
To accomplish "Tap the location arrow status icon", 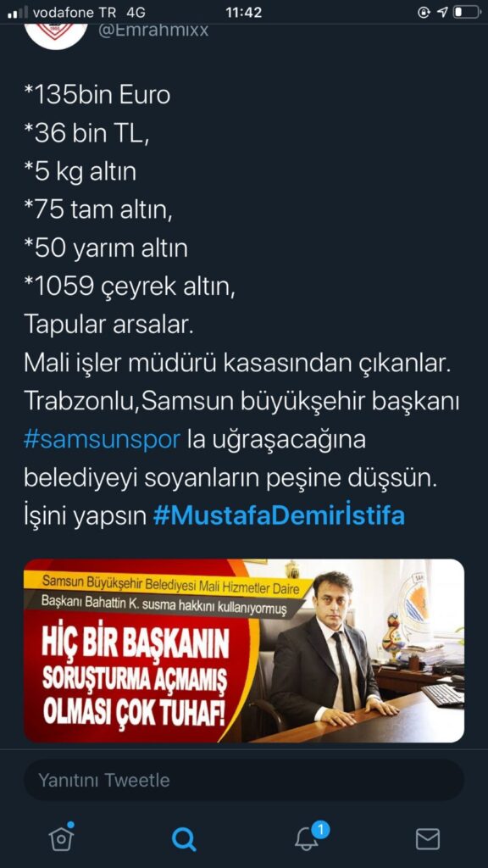I will pyautogui.click(x=442, y=12).
